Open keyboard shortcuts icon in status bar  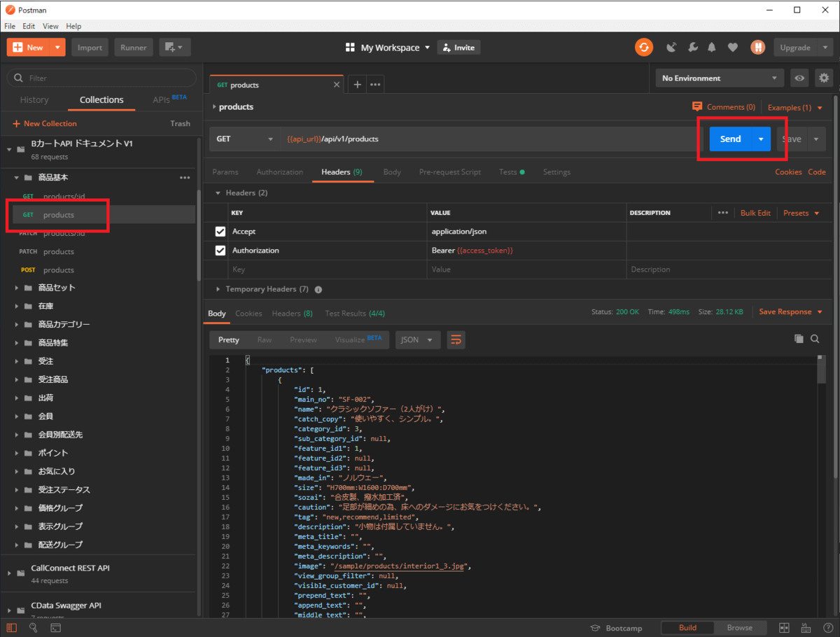point(805,628)
